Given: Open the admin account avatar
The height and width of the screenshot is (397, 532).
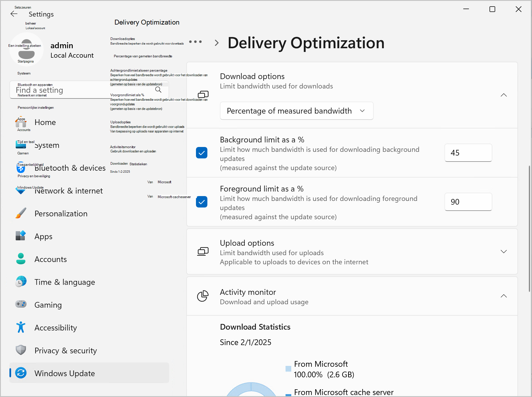Looking at the screenshot, I should pyautogui.click(x=26, y=49).
